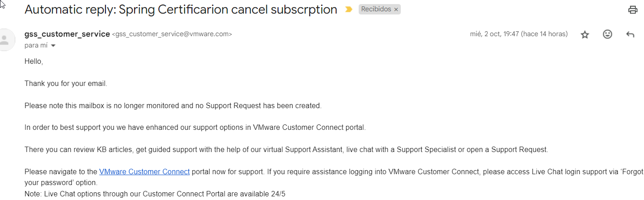This screenshot has width=644, height=200.
Task: Remove the Recibidos label with its x
Action: pos(396,10)
